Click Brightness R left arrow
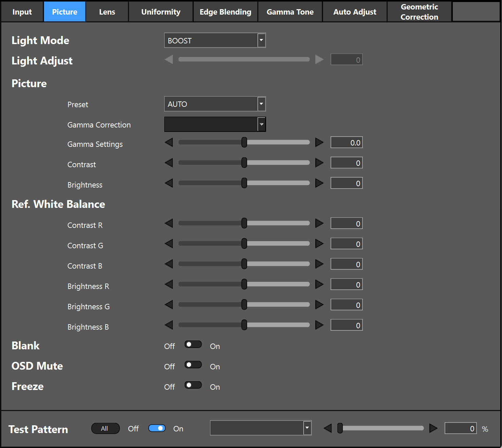Screen dimensions: 502x448 tap(169, 285)
